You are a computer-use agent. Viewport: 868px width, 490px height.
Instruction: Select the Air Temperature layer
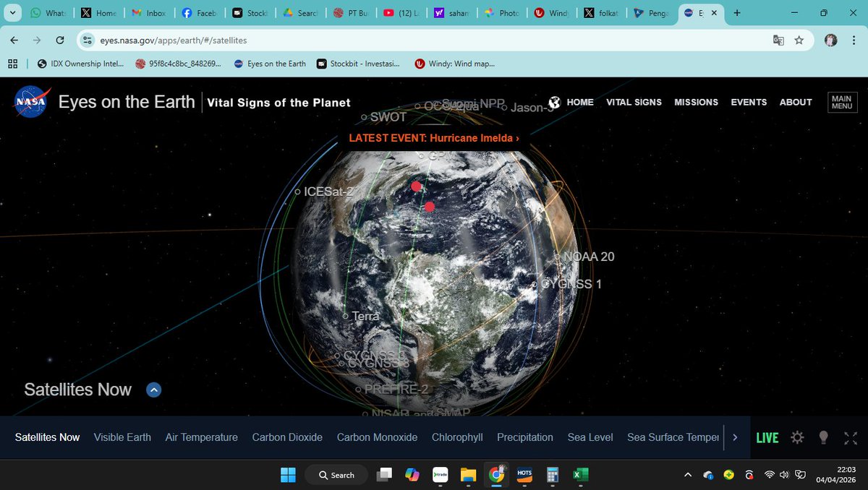[201, 437]
